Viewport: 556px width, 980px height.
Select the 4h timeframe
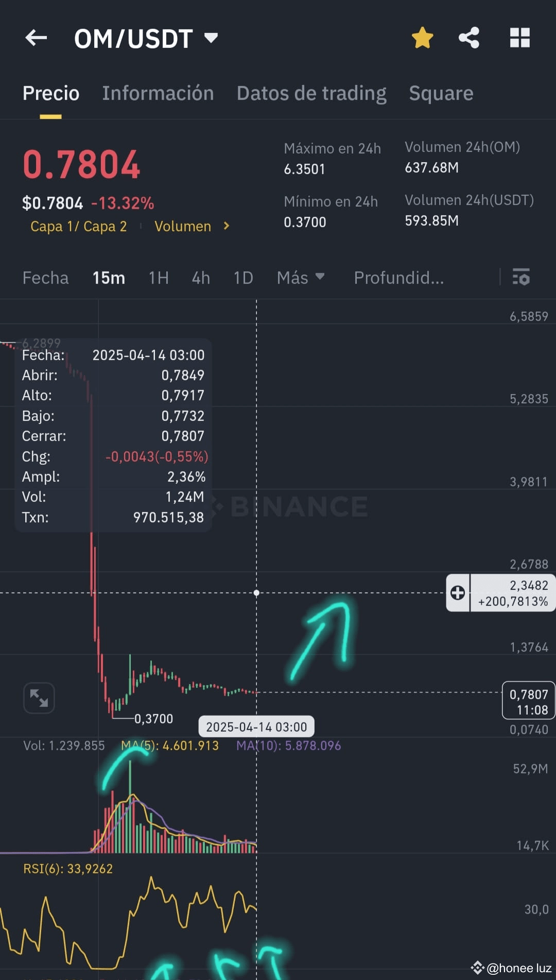pos(201,278)
